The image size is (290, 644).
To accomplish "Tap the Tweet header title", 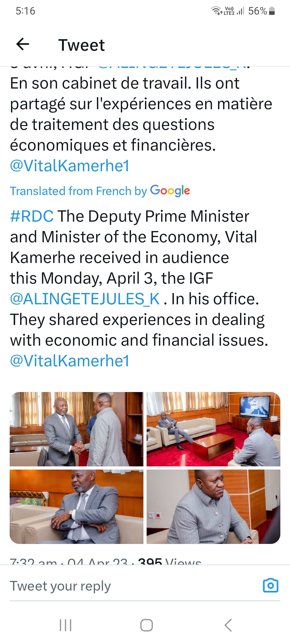I will [x=81, y=45].
